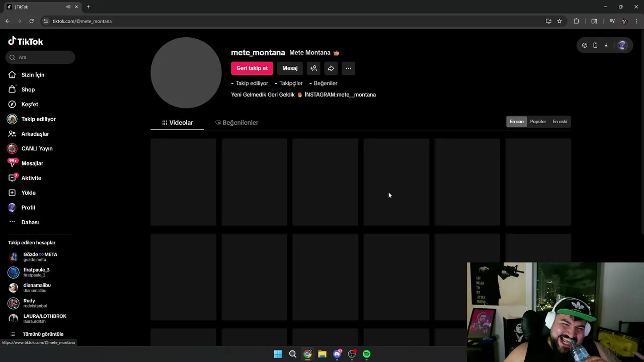Open Windows taskbar search

click(292, 354)
